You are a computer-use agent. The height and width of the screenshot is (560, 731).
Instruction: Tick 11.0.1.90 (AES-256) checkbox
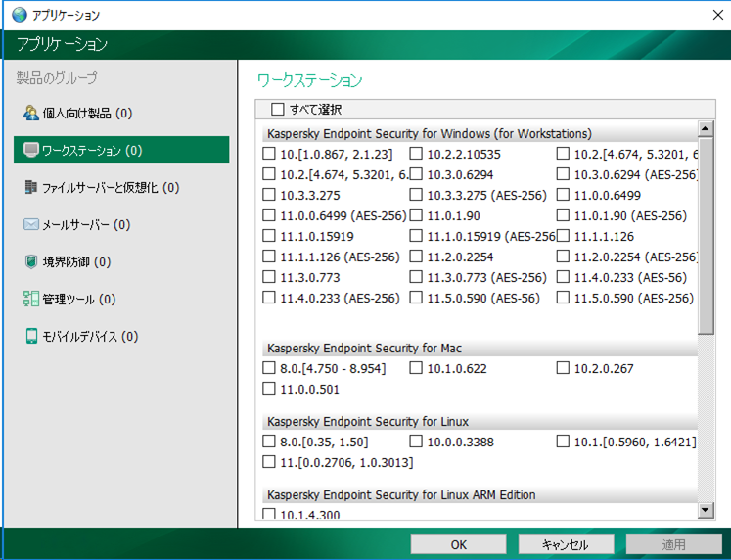pos(563,215)
